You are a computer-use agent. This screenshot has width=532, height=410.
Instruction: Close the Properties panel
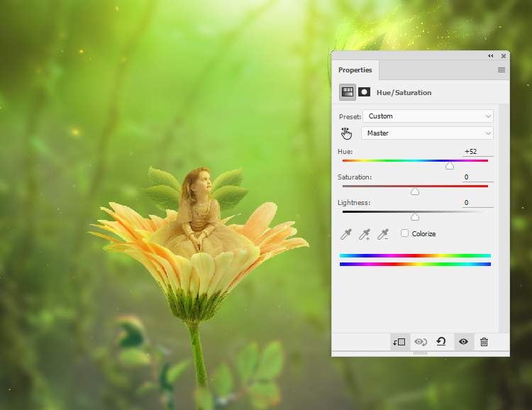[504, 56]
